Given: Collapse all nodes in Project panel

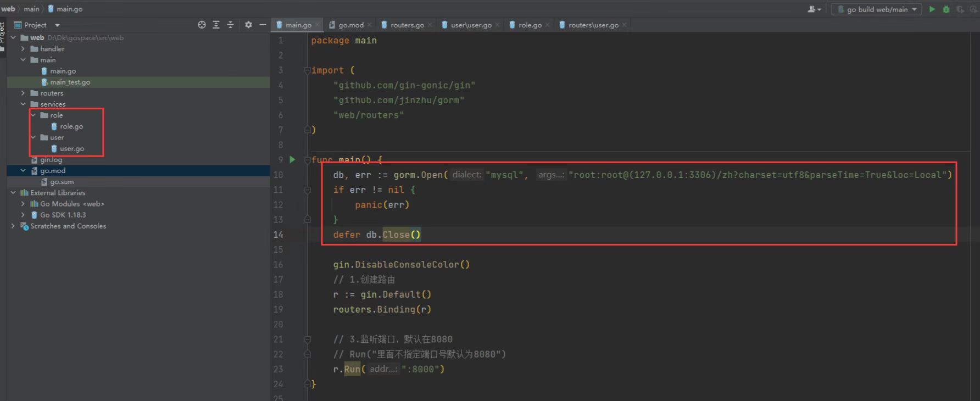Looking at the screenshot, I should point(230,25).
